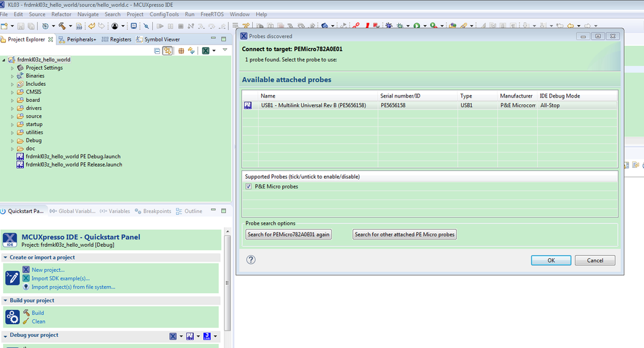644x348 pixels.
Task: Switch to the Breakpoints tab
Action: tap(153, 211)
